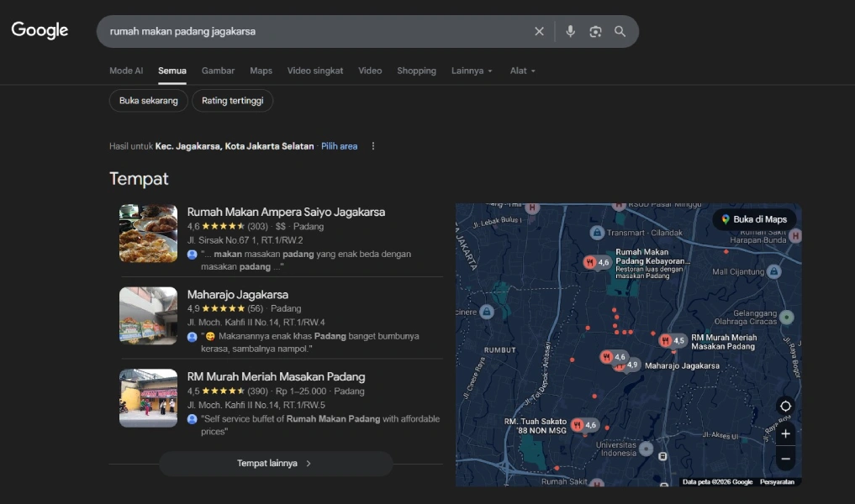
Task: Click user avatar in RM Murah Meriah review
Action: pyautogui.click(x=192, y=419)
